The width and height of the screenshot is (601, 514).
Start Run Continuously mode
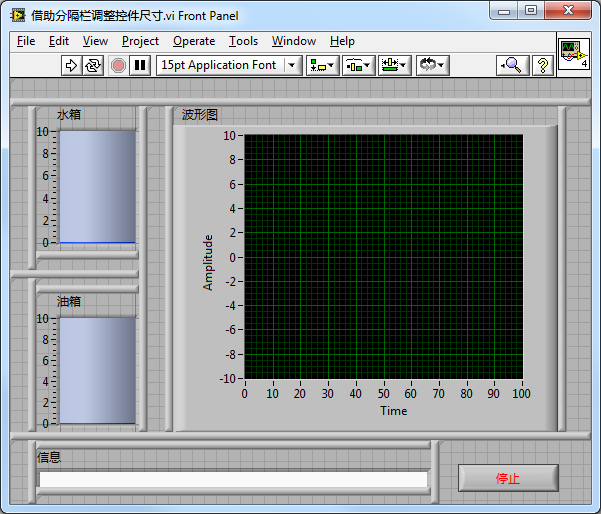(x=93, y=65)
